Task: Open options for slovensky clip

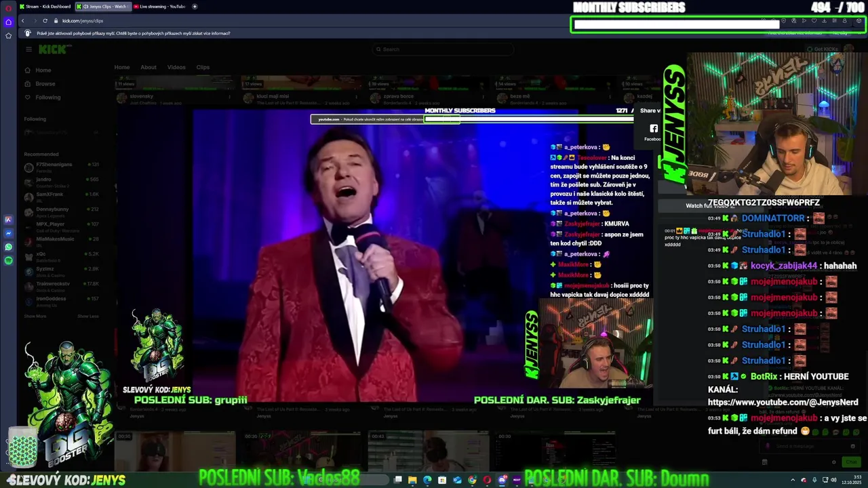Action: pyautogui.click(x=229, y=96)
